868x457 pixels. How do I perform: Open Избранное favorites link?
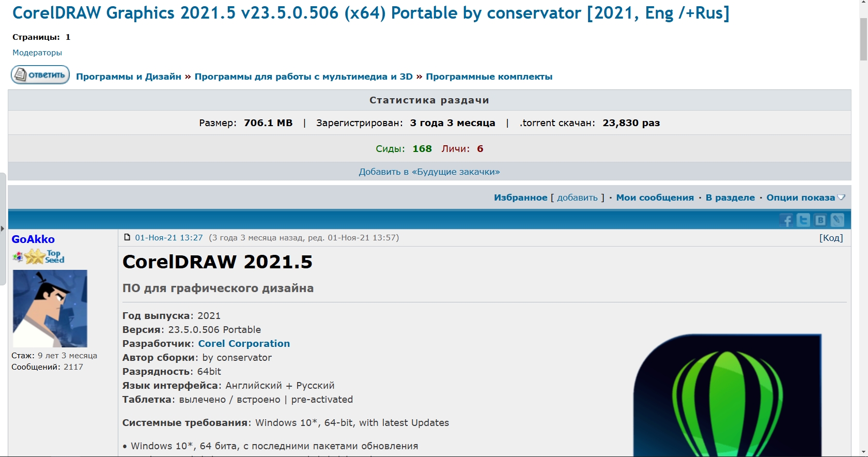point(520,197)
